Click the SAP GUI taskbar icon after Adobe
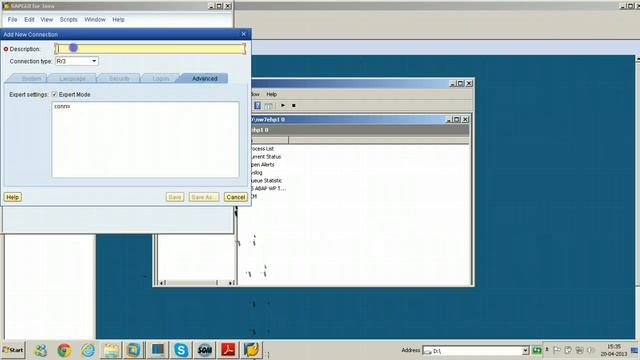This screenshot has width=640, height=360. click(x=251, y=350)
